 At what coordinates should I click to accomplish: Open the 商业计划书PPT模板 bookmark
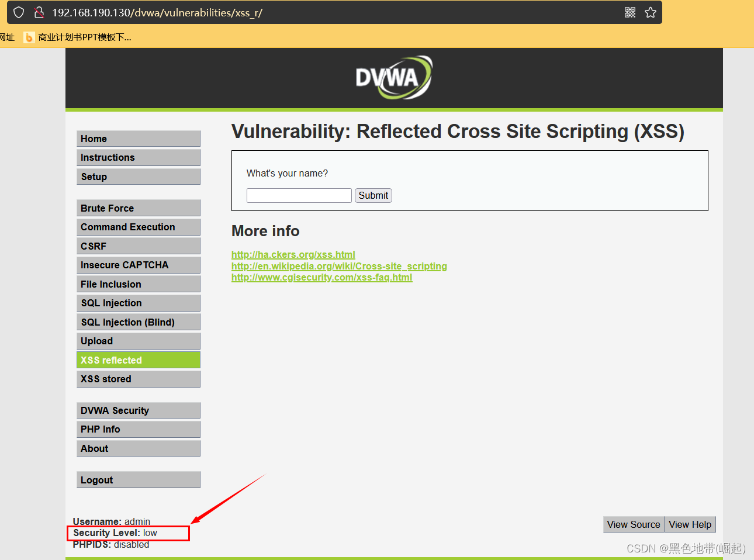point(85,37)
